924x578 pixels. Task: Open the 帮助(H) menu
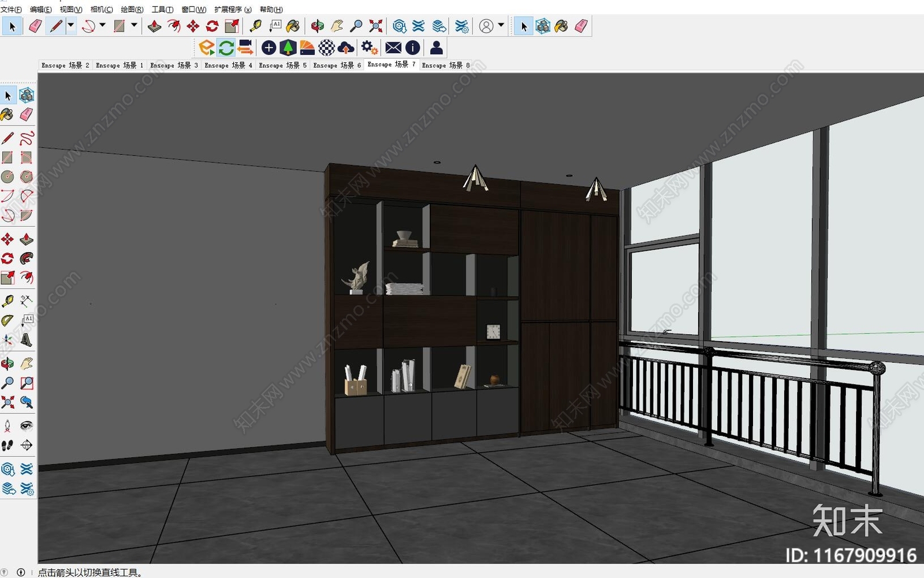click(271, 9)
